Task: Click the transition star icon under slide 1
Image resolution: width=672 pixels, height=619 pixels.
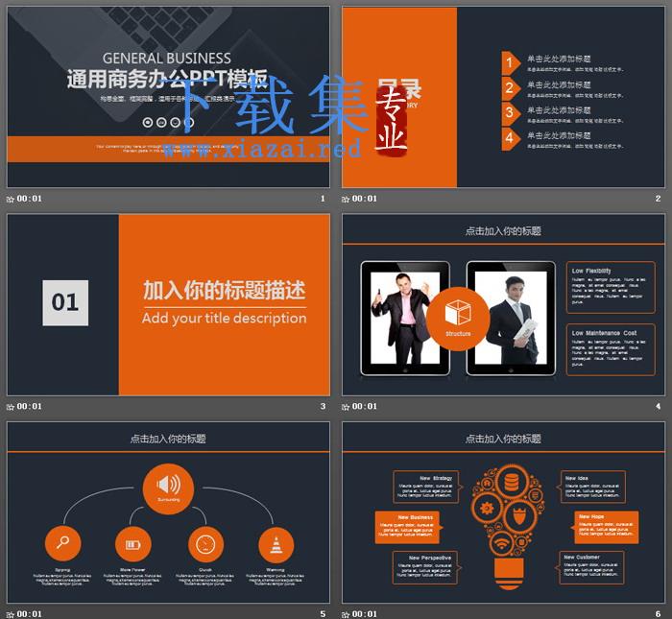Action: click(11, 200)
